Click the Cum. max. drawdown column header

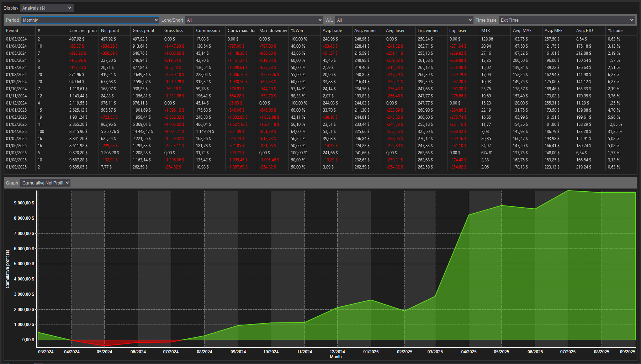tap(241, 31)
